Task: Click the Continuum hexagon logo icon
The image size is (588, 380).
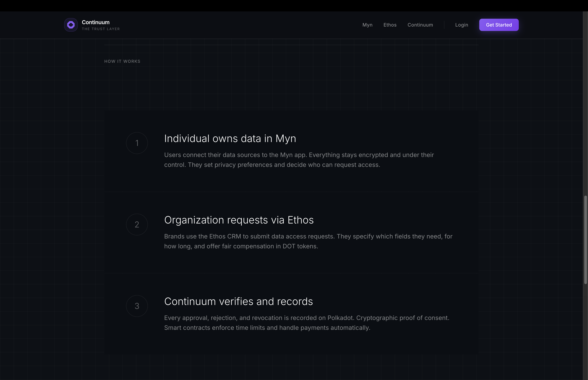Action: pos(71,25)
